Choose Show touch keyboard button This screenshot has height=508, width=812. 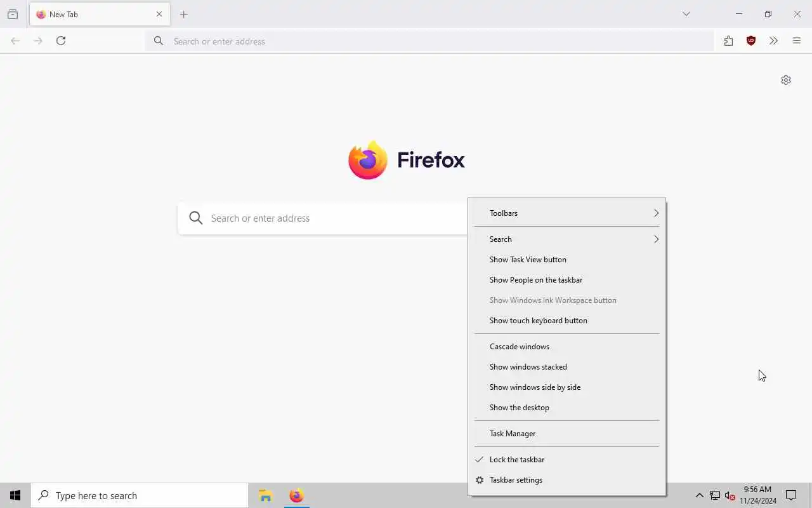567,321
